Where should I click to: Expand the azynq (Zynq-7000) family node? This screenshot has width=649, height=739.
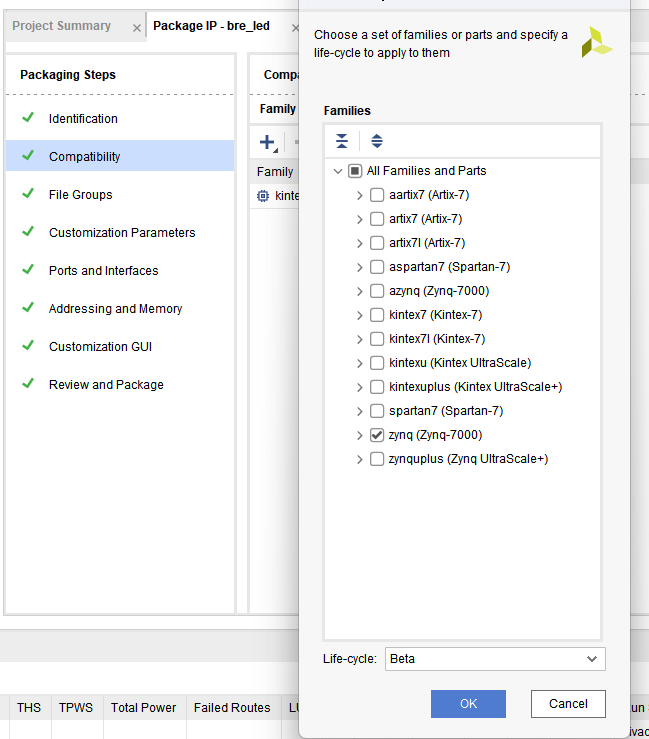pos(360,291)
